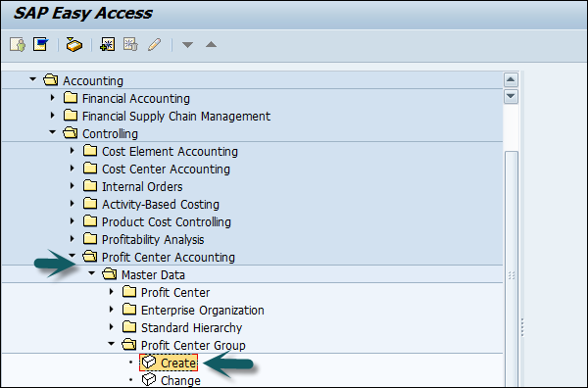This screenshot has height=388, width=588.
Task: Expand the Cost Center Accounting arrow
Action: (x=73, y=169)
